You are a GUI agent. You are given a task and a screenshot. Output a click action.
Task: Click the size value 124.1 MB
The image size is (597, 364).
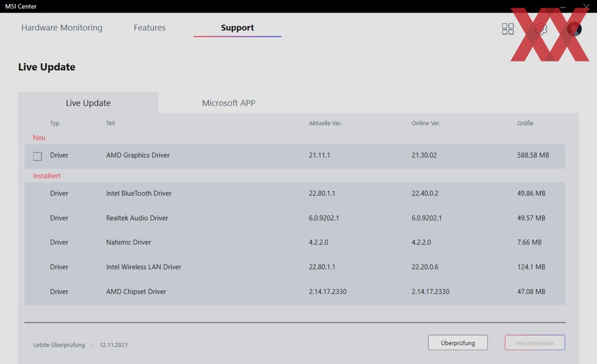pyautogui.click(x=531, y=267)
